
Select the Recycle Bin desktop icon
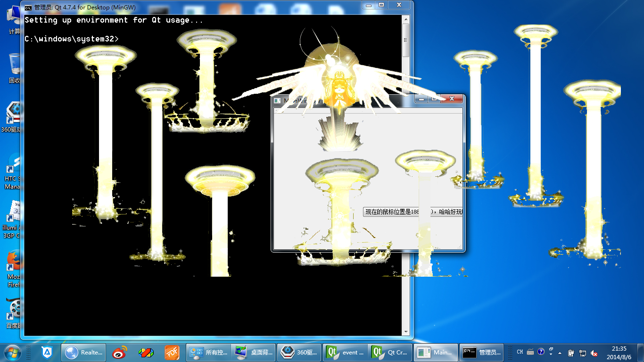click(13, 68)
